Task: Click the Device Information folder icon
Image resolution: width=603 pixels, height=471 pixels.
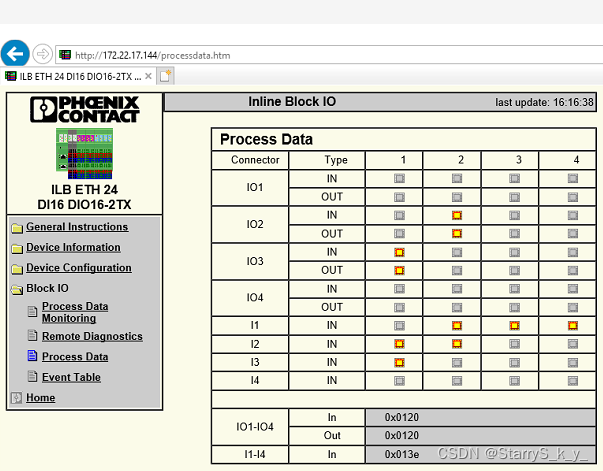Action: point(17,248)
